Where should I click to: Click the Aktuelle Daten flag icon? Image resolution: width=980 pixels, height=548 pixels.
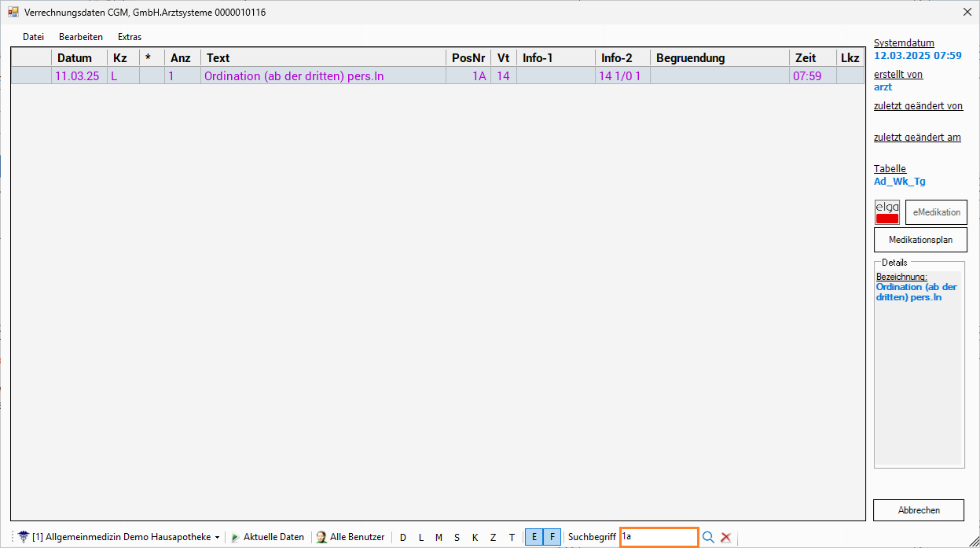(235, 537)
